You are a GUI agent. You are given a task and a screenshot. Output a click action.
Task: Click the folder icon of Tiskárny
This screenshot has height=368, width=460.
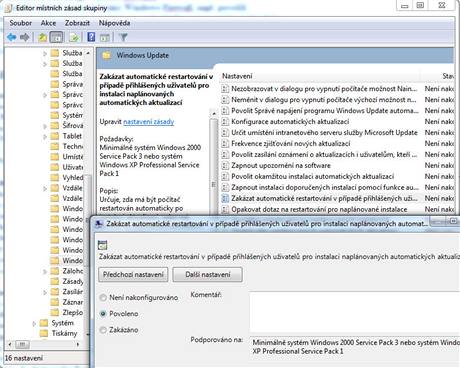[44, 333]
